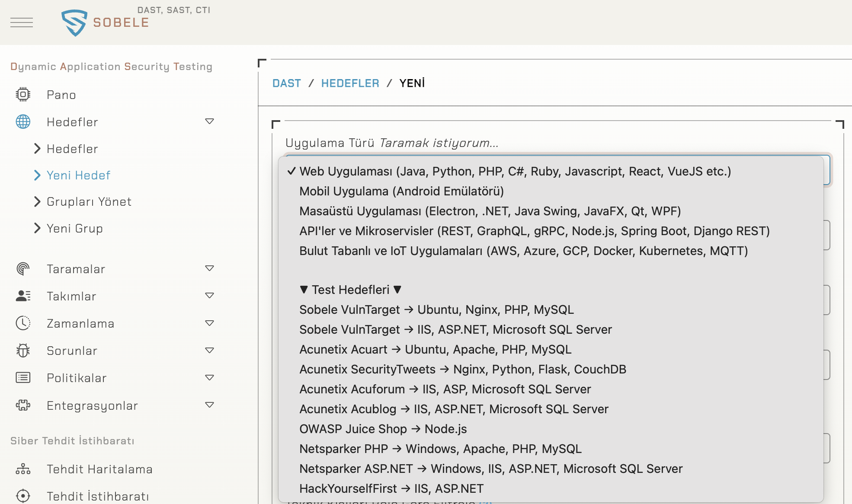Click the Tehdit Haritalama network icon
852x504 pixels.
pos(23,469)
